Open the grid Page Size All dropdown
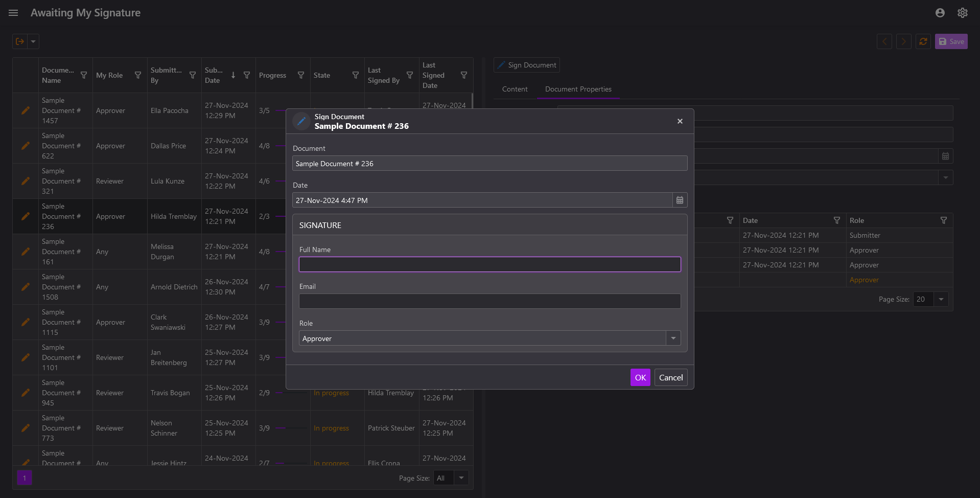Viewport: 980px width, 498px height. [x=461, y=478]
